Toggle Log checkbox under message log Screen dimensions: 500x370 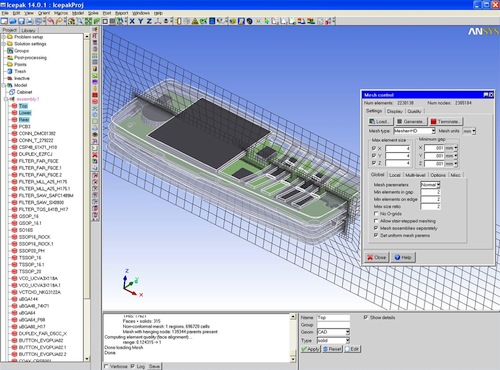(x=132, y=366)
